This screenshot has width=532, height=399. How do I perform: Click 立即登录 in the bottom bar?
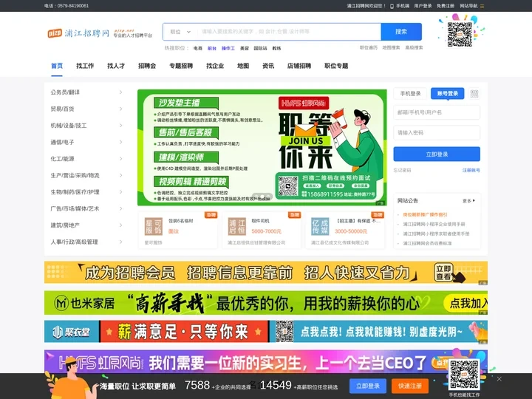368,386
